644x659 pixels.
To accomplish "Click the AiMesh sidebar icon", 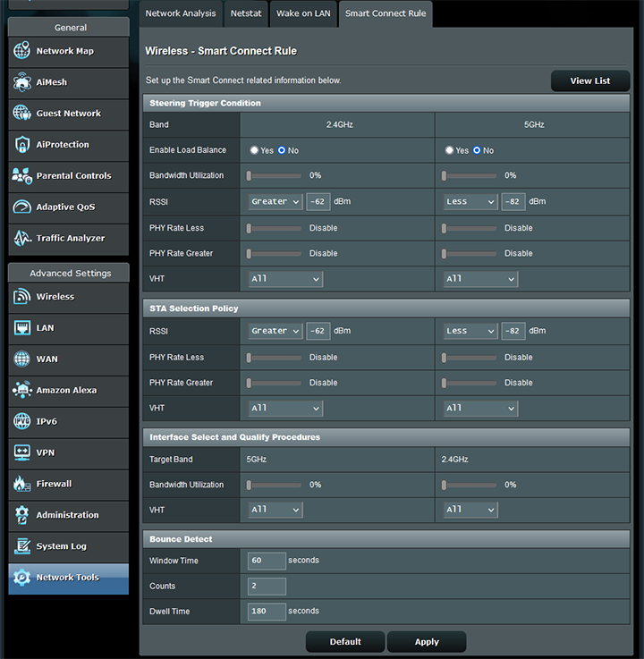I will [22, 82].
